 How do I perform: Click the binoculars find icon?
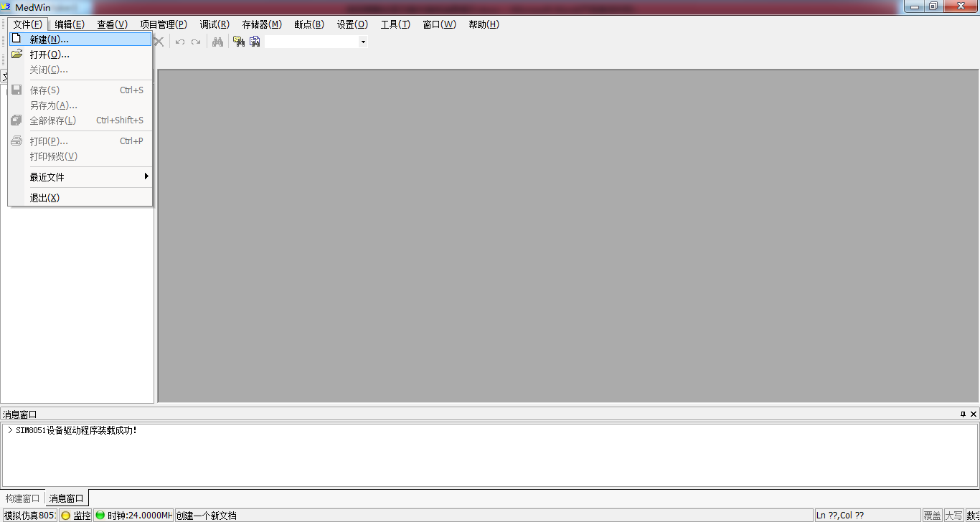coord(217,42)
